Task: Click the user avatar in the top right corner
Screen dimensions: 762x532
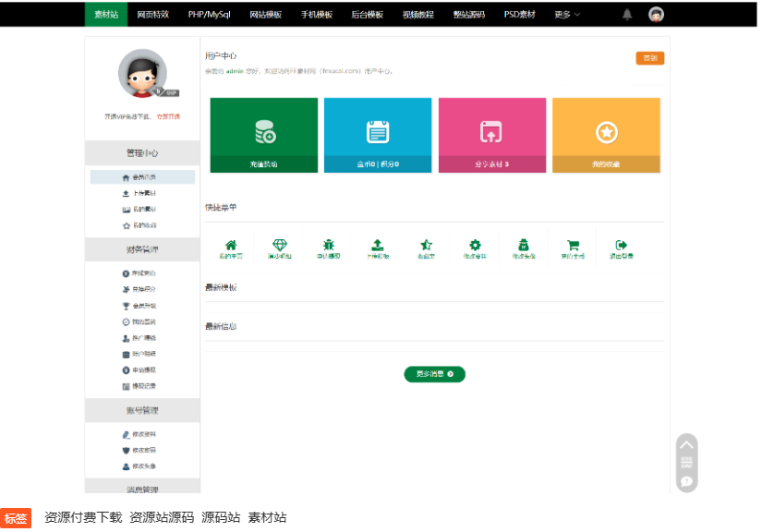Action: (x=656, y=15)
